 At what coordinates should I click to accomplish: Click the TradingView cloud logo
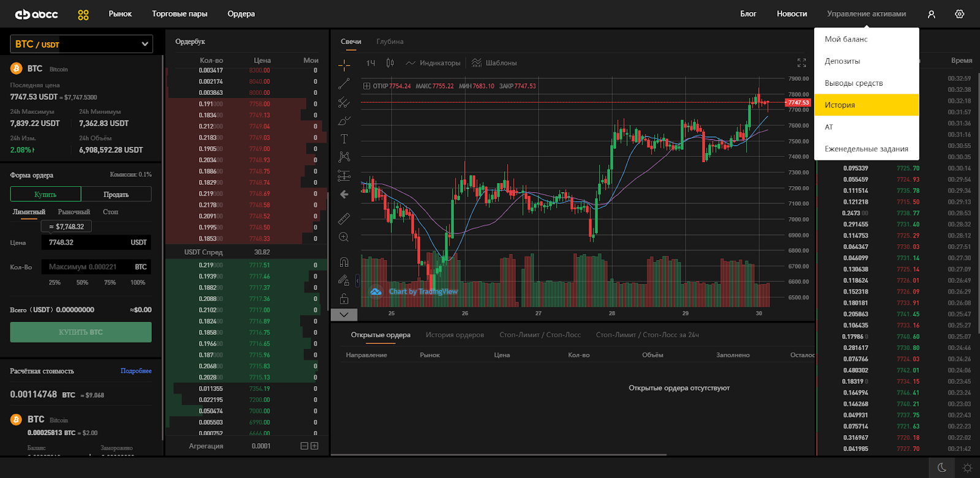point(375,291)
